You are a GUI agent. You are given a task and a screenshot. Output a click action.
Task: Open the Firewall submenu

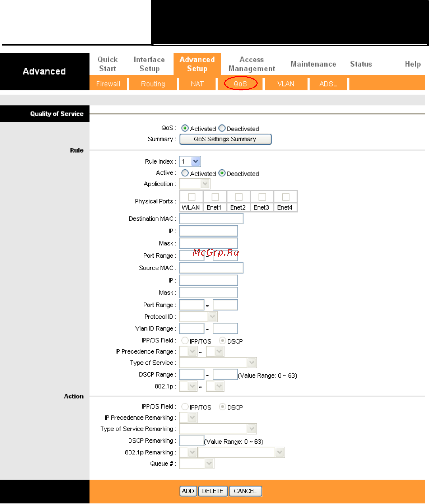click(x=108, y=84)
